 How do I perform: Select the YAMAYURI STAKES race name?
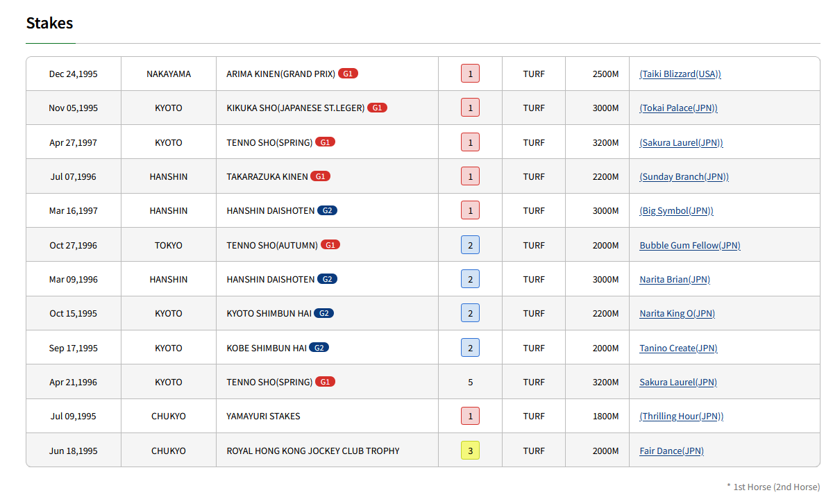tap(264, 417)
